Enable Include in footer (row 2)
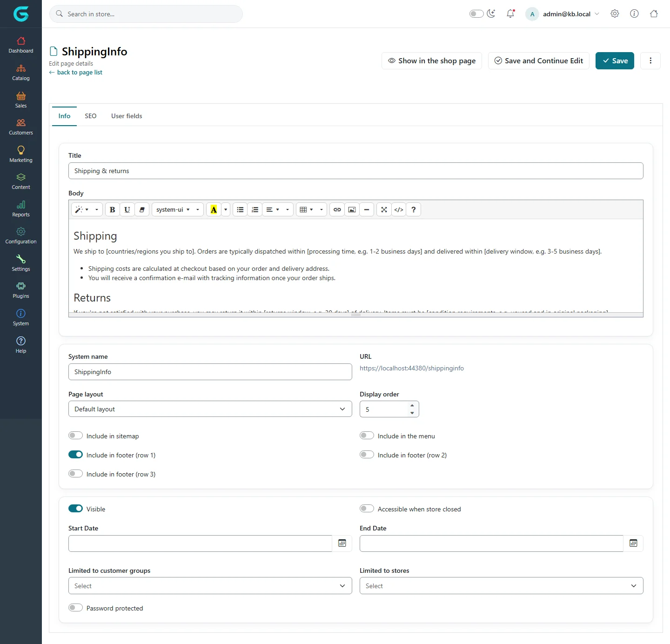 (x=367, y=455)
